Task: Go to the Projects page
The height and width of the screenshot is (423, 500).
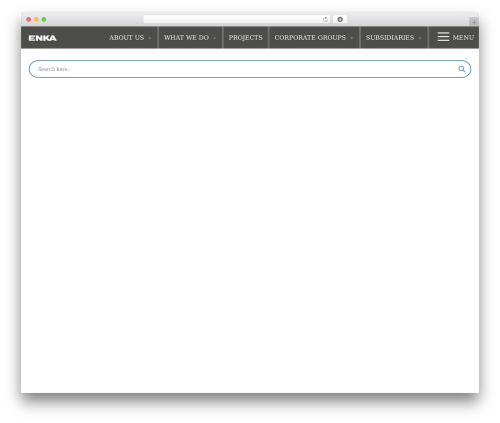Action: click(245, 38)
